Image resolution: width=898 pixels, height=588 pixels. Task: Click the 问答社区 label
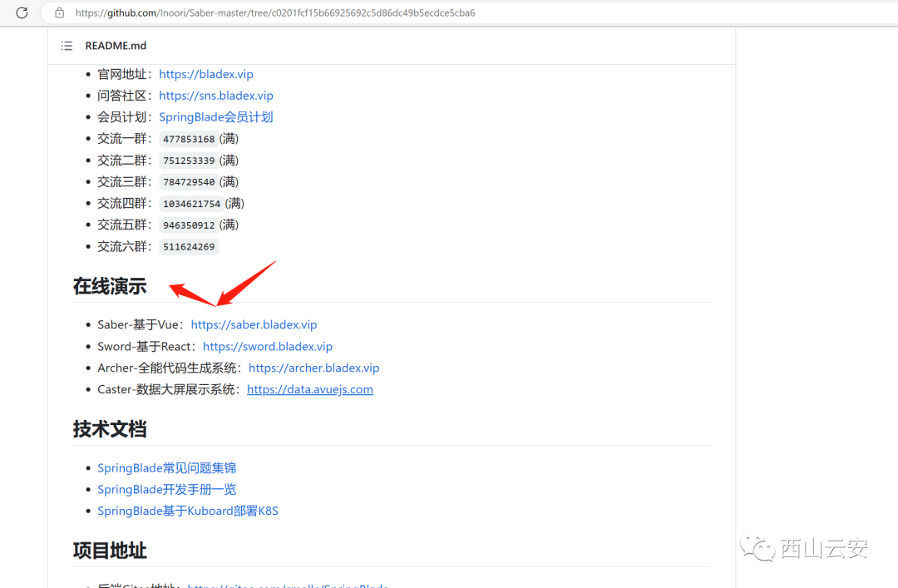pyautogui.click(x=122, y=96)
